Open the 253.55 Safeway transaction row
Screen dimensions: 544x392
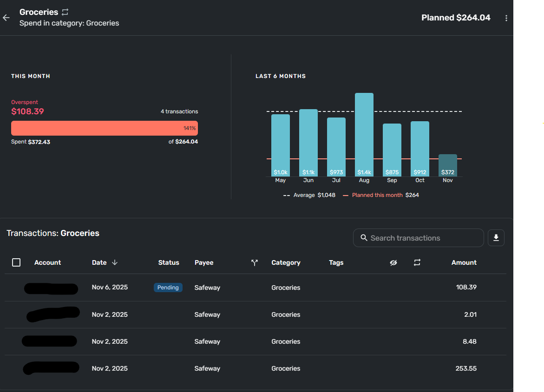[256, 368]
